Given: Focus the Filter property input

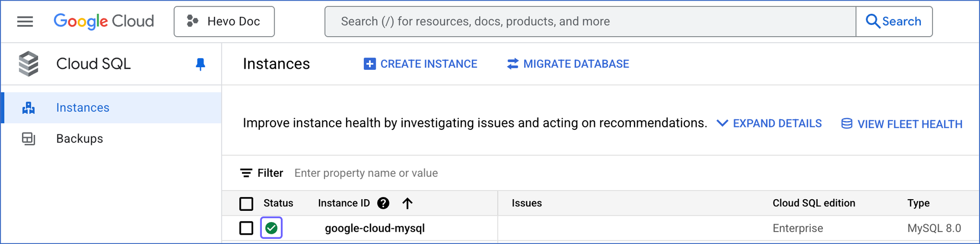Looking at the screenshot, I should (x=366, y=173).
